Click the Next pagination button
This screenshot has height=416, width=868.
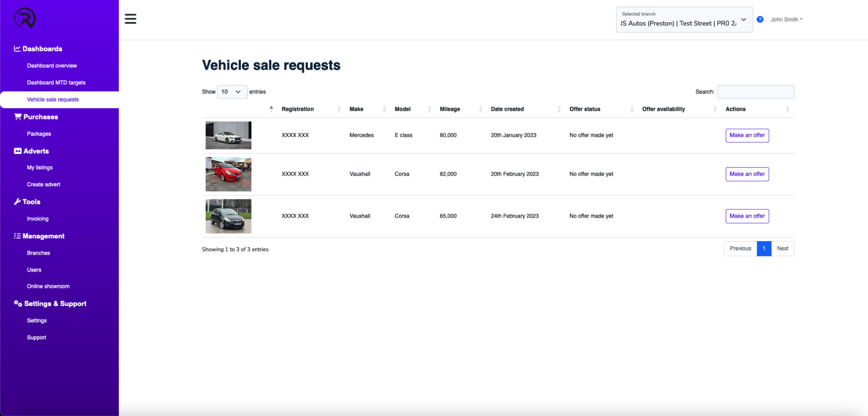click(782, 248)
